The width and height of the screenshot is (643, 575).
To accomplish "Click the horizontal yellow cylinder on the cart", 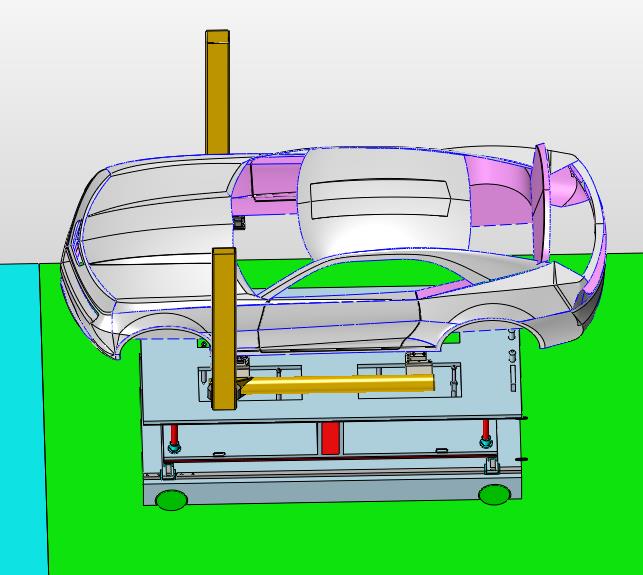I will (x=338, y=385).
